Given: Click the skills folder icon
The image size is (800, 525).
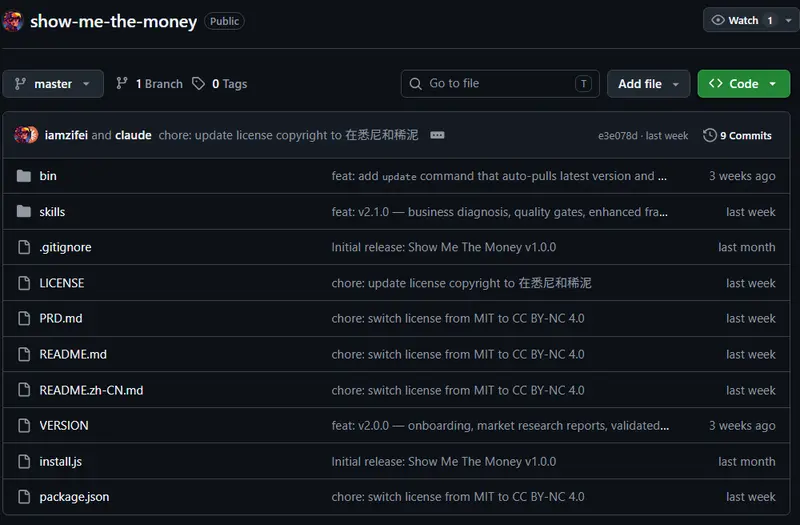Looking at the screenshot, I should [x=23, y=212].
